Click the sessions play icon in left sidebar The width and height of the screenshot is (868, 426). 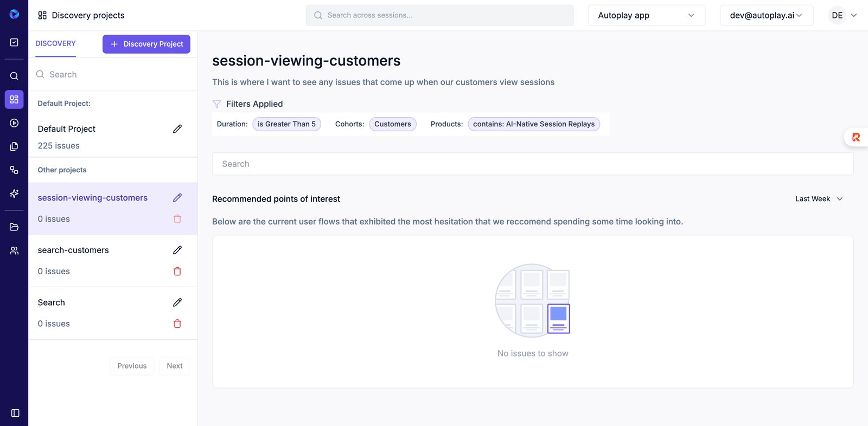point(14,123)
